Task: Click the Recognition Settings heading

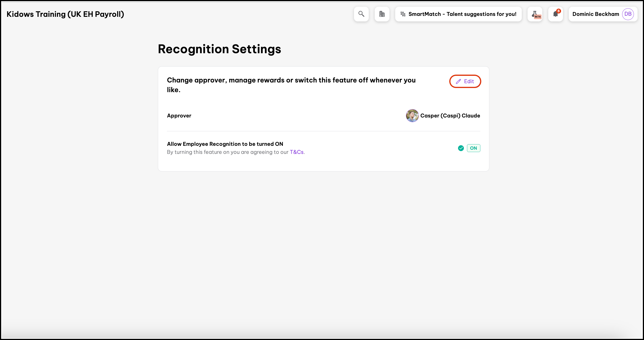Action: click(x=219, y=49)
